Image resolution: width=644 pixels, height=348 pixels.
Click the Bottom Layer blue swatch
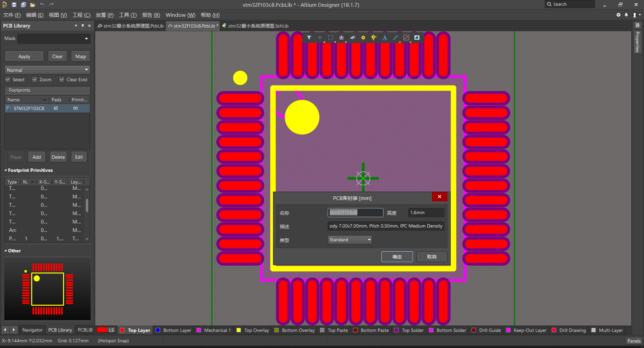[x=158, y=330]
